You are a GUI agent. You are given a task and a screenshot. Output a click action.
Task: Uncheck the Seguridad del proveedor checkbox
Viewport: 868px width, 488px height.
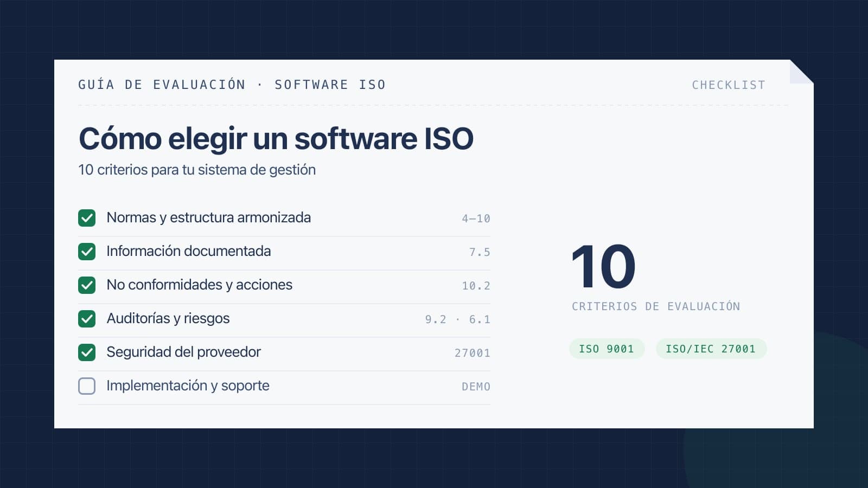(87, 352)
